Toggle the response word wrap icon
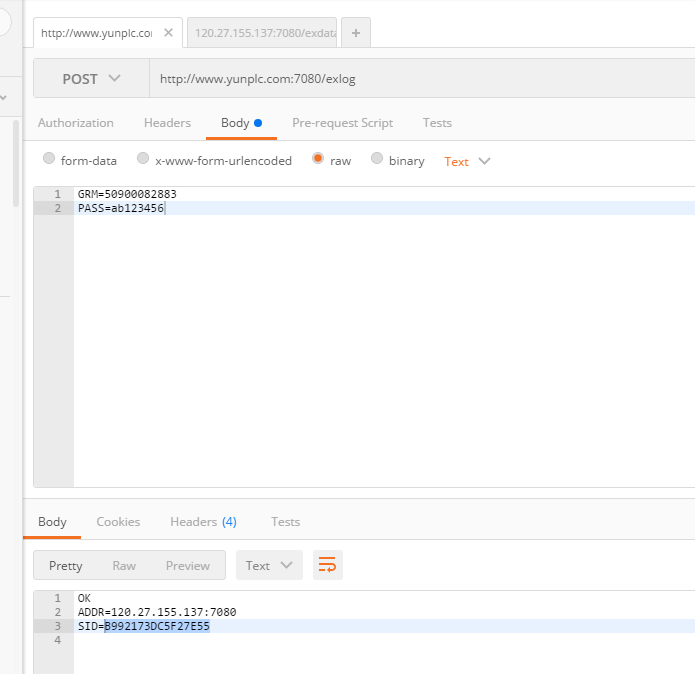This screenshot has width=695, height=674. 327,565
